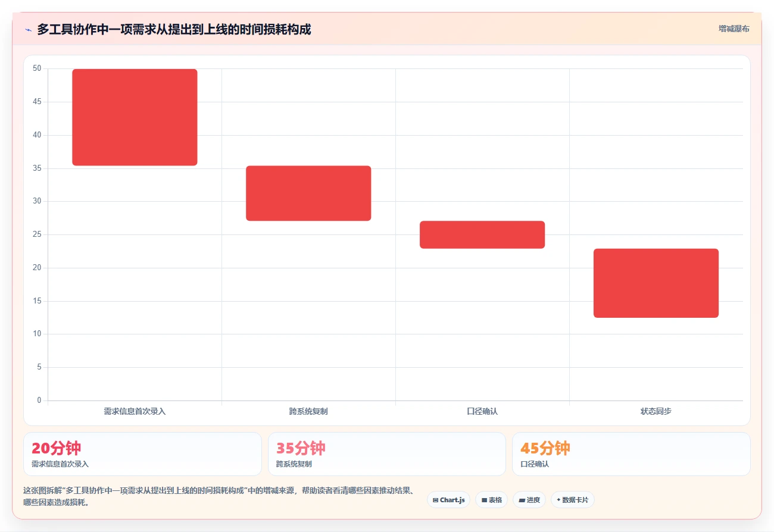Screen dimensions: 774x532
Task: Click the 需求信息首次录入 waterfall bar
Action: pos(135,117)
